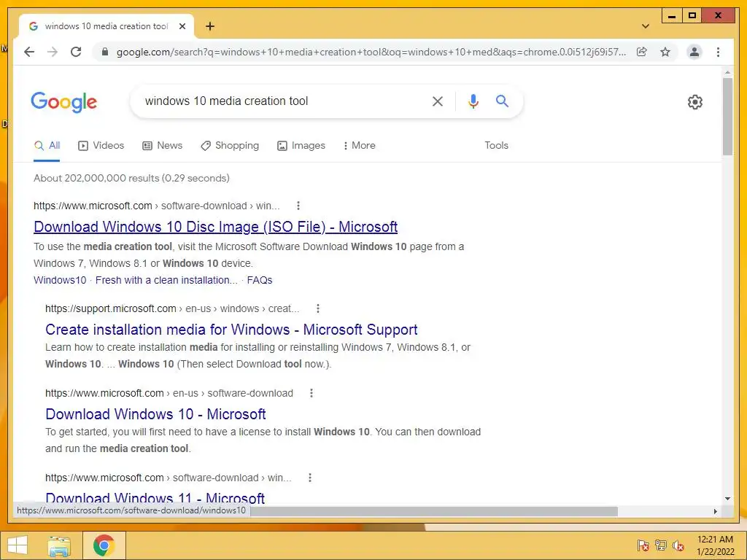Open the tab search chevron
This screenshot has width=747, height=560.
click(x=646, y=26)
